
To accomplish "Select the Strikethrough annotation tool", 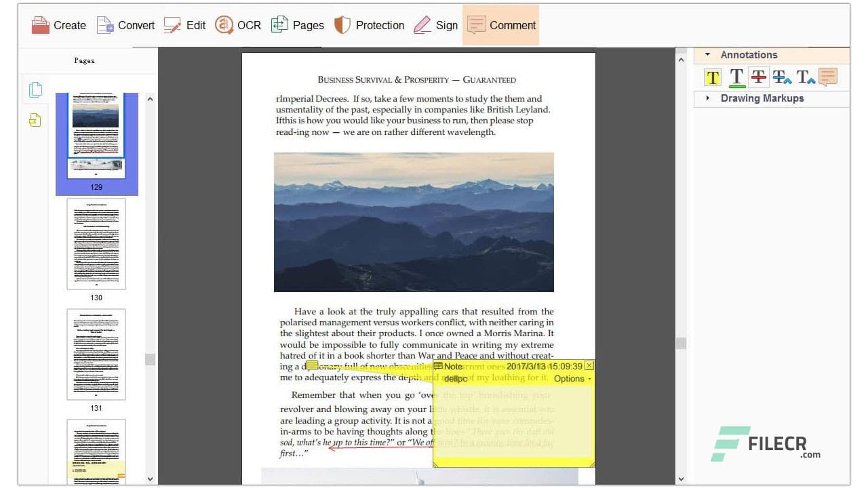I will [x=759, y=77].
